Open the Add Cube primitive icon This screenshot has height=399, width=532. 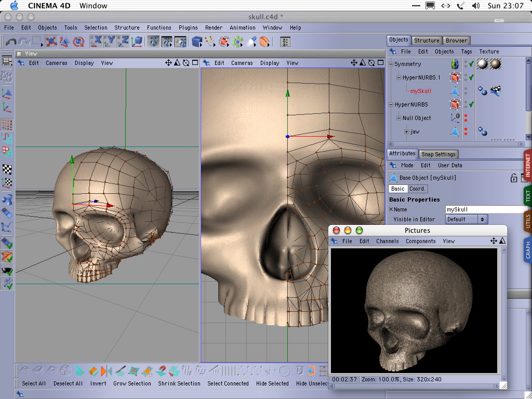click(x=197, y=42)
